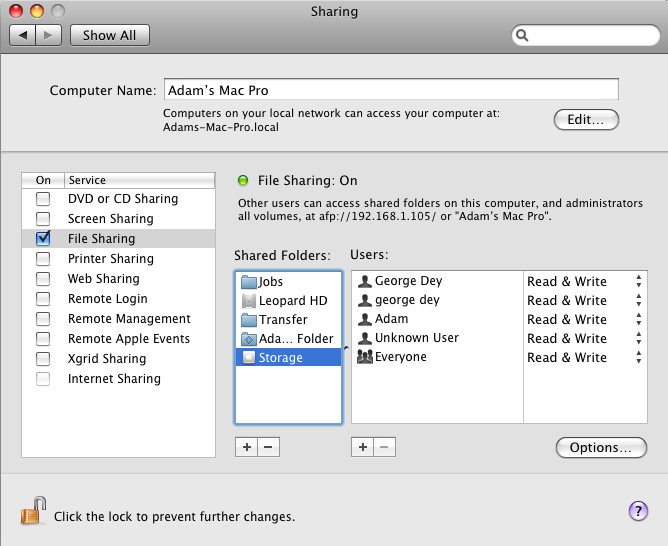668x546 pixels.
Task: Click the George Dey user icon
Action: click(x=365, y=281)
